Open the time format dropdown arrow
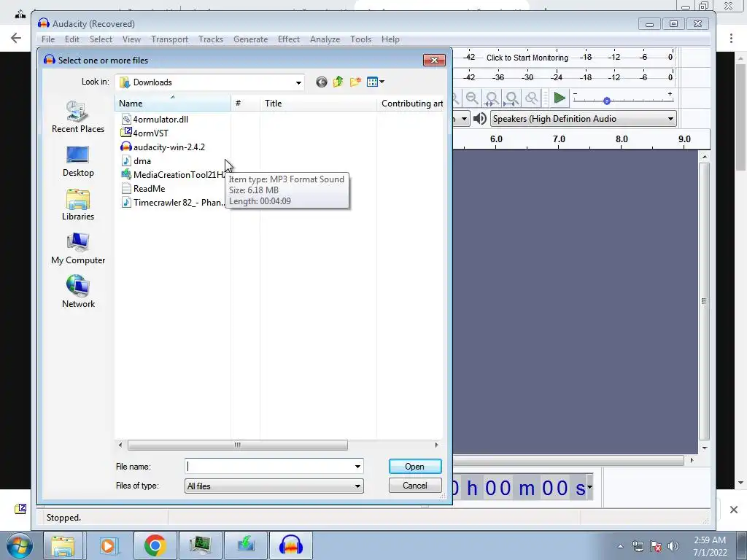 (589, 486)
